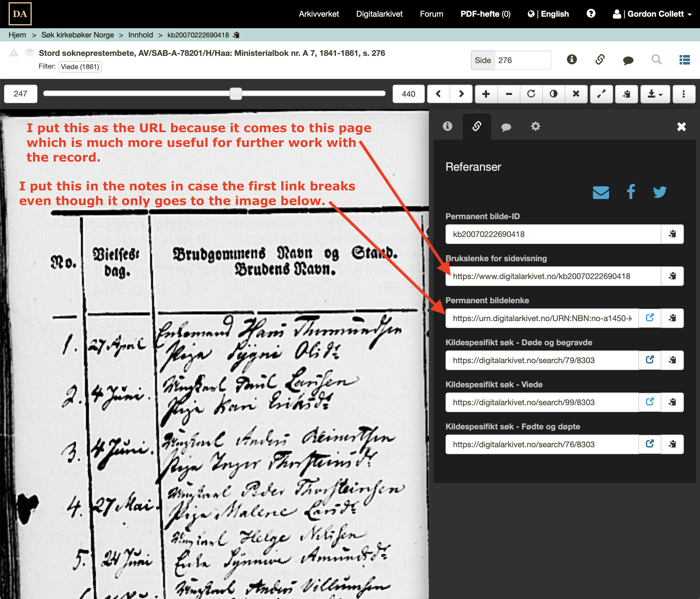Open the three-dot more options menu
This screenshot has width=700, height=599.
(x=683, y=94)
